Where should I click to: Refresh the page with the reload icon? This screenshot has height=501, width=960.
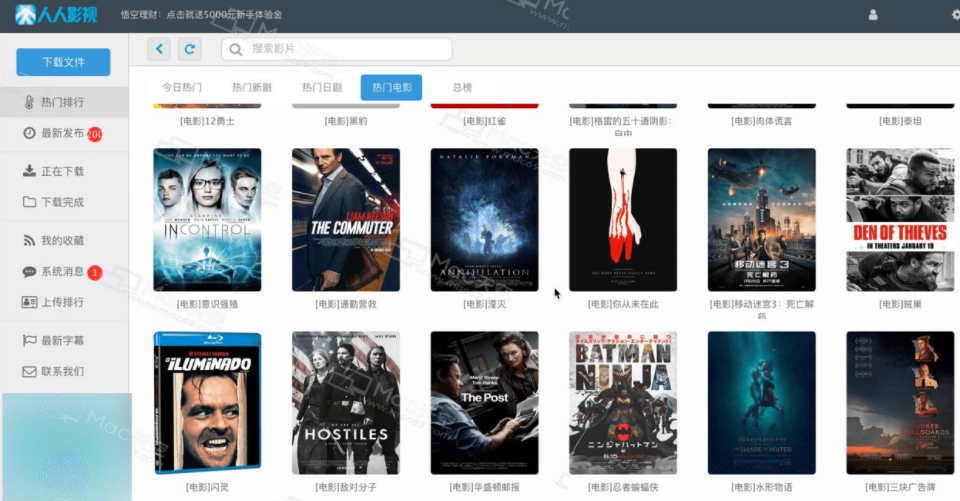click(190, 49)
